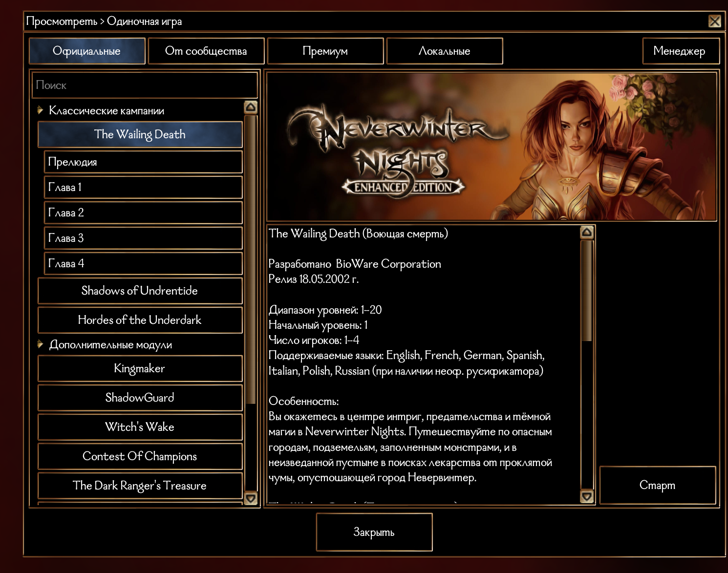The height and width of the screenshot is (573, 728).
Task: Select the Kingmaker module
Action: coord(140,368)
